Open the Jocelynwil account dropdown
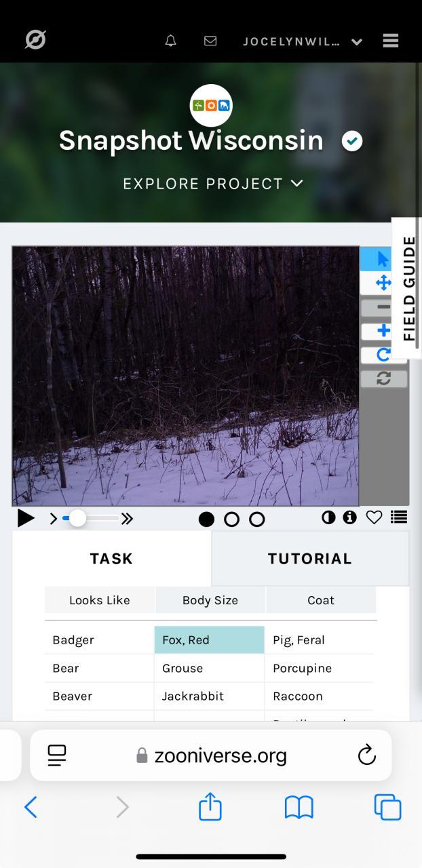422x868 pixels. tap(303, 41)
